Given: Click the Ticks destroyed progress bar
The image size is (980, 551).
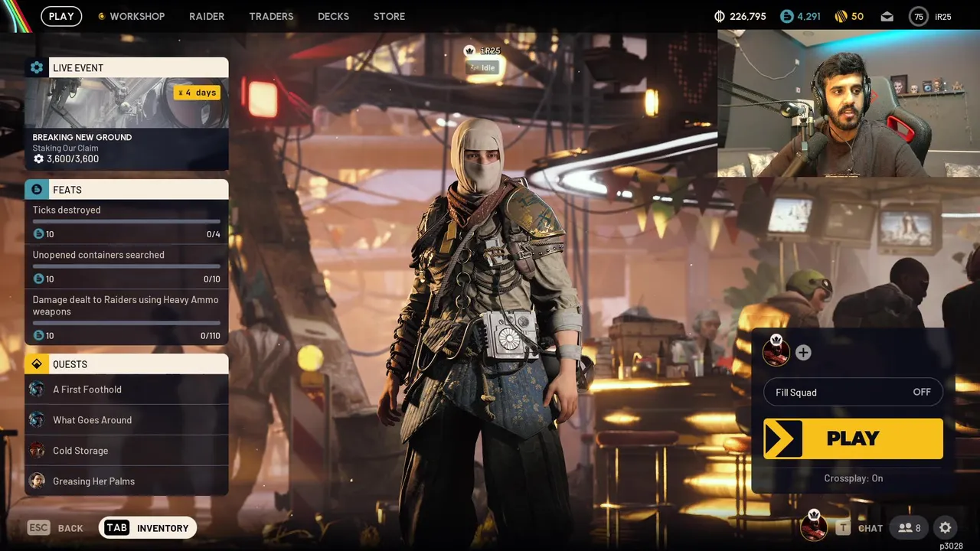Looking at the screenshot, I should (x=126, y=222).
